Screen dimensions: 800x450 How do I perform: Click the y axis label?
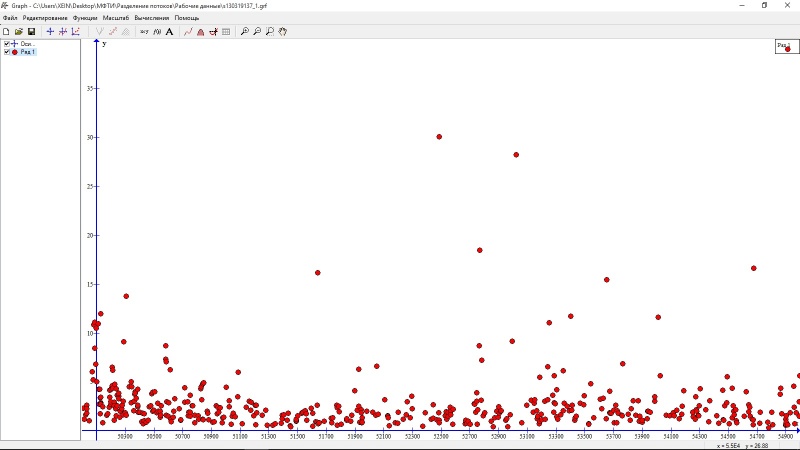coord(104,44)
